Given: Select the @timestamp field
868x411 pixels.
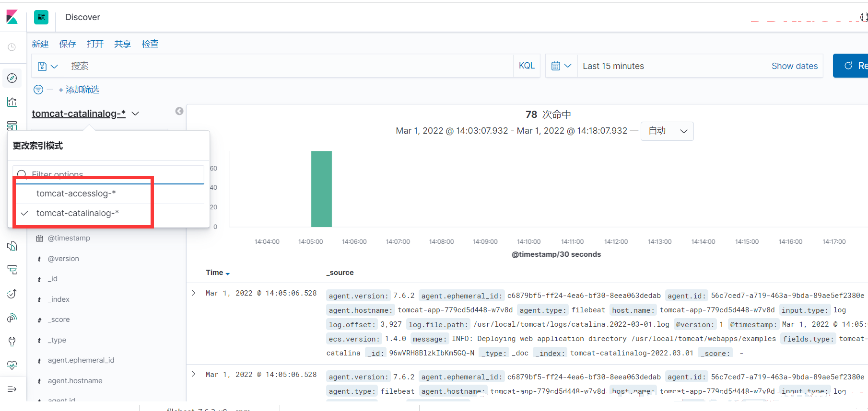Looking at the screenshot, I should click(x=69, y=238).
